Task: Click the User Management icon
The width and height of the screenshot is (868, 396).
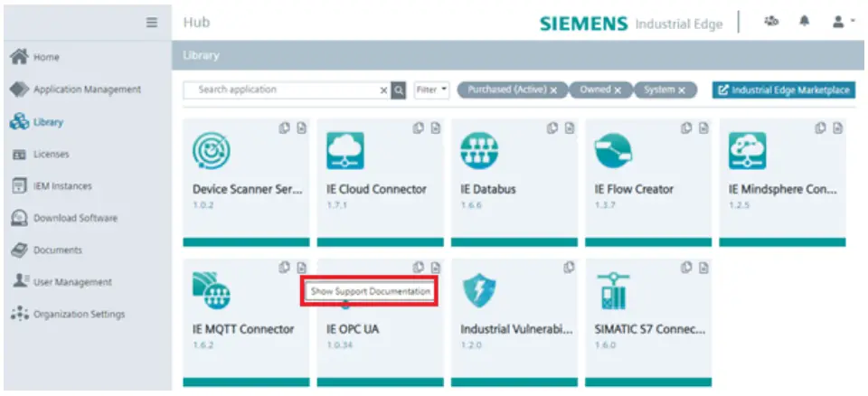Action: (x=19, y=281)
